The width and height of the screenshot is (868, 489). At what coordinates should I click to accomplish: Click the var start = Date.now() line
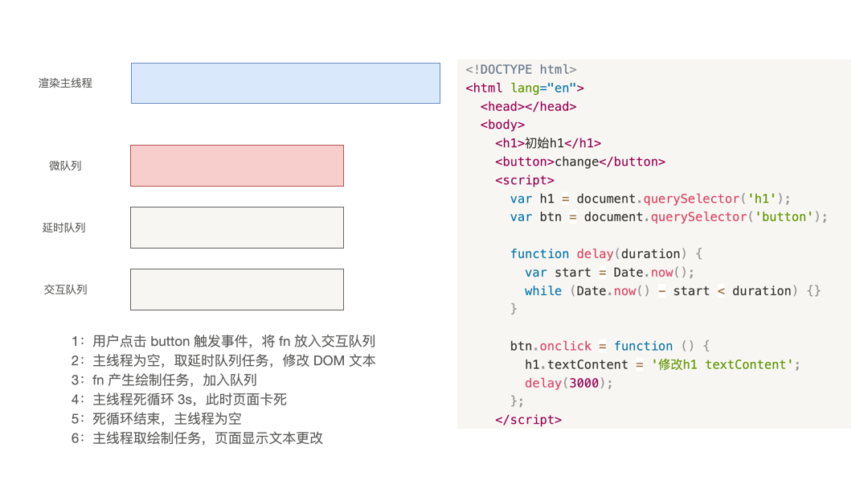[x=609, y=273]
